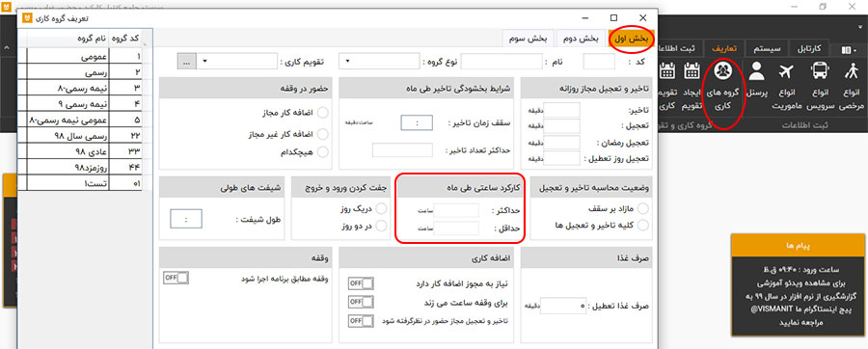Click the سقف زمان تاخیر time field
Viewport: 868px width, 349px height.
[x=417, y=122]
